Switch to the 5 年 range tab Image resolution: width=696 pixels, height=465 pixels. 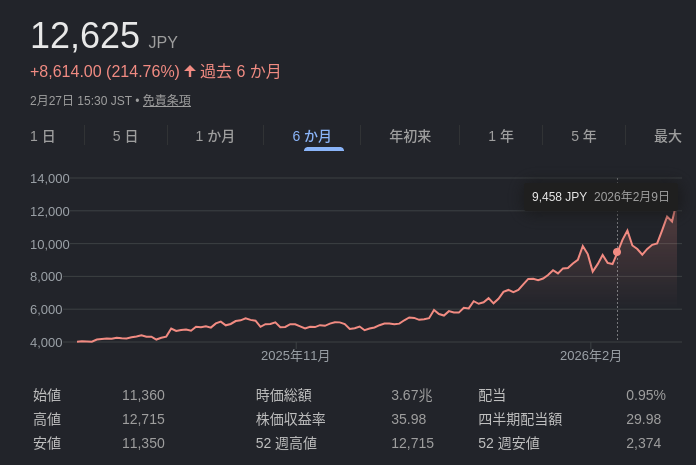click(x=584, y=136)
